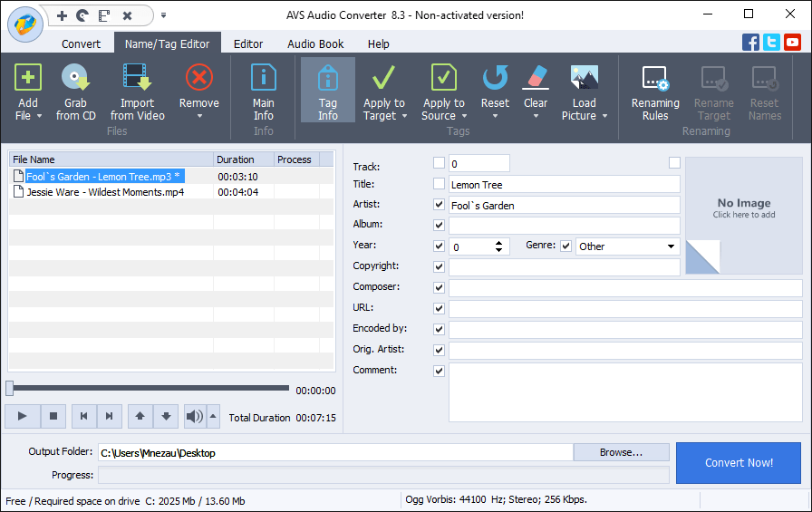Move selected file down in list
812x512 pixels.
tap(166, 416)
